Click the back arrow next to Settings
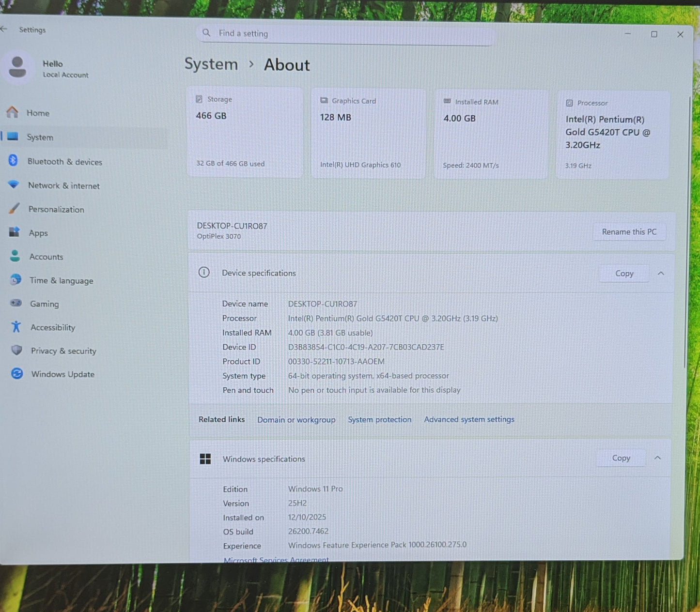700x612 pixels. (x=4, y=29)
